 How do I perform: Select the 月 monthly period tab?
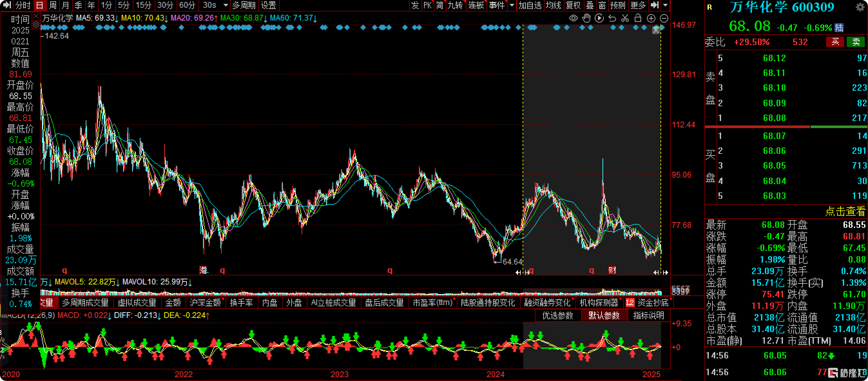pyautogui.click(x=65, y=5)
